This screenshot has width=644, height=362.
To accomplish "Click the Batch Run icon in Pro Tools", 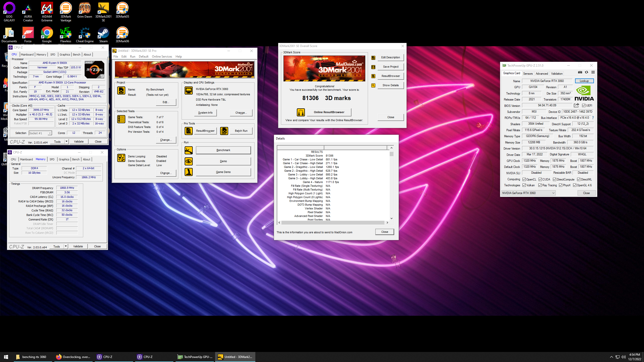I will tap(224, 131).
